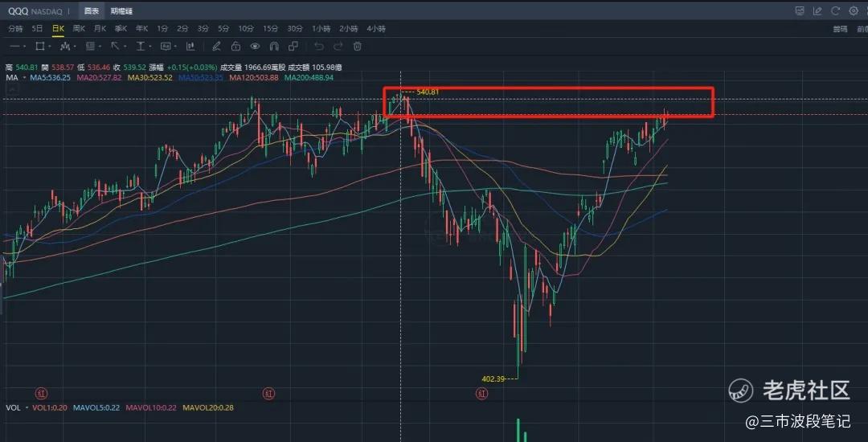Select the wave pattern drawing tool
The width and height of the screenshot is (868, 442).
[x=65, y=47]
